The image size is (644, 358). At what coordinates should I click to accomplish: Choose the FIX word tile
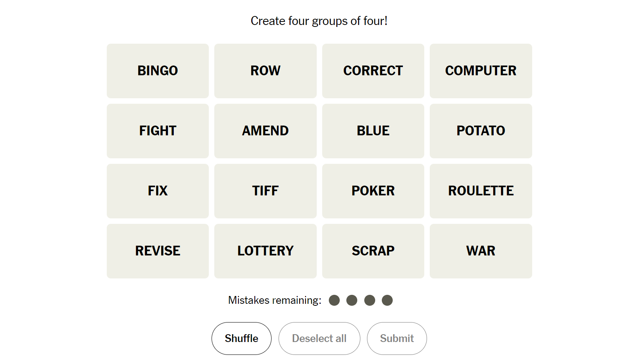[158, 191]
